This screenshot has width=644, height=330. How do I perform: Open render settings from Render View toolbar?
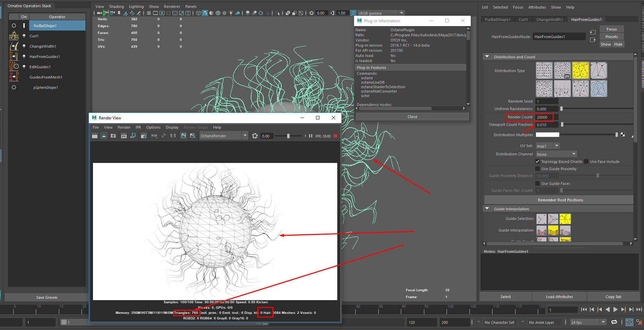144,136
